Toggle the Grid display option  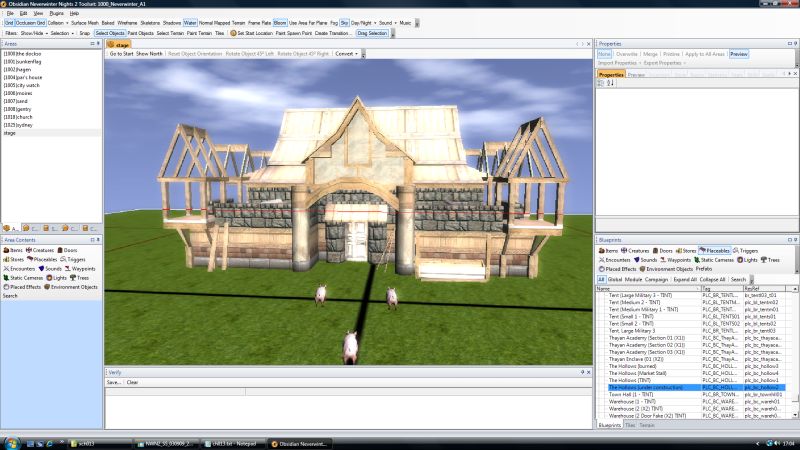tap(9, 23)
